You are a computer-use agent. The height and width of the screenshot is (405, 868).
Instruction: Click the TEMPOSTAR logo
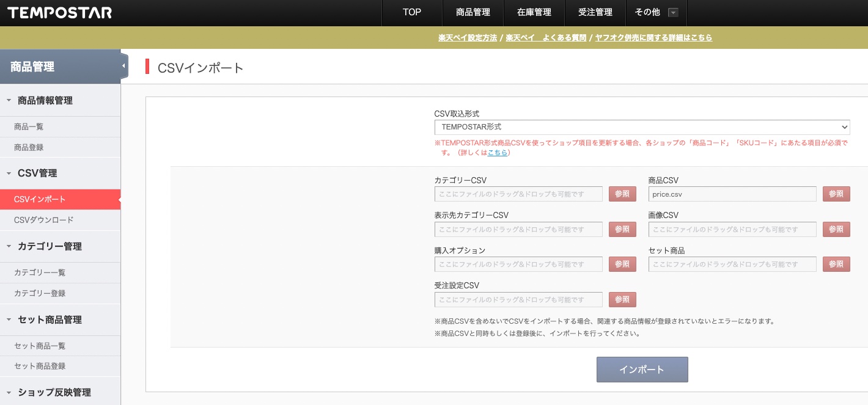pyautogui.click(x=60, y=13)
